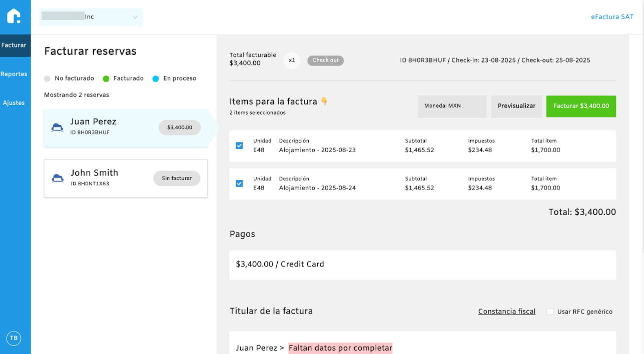Open the Constancia fiscal link
The image size is (644, 354).
pyautogui.click(x=506, y=311)
